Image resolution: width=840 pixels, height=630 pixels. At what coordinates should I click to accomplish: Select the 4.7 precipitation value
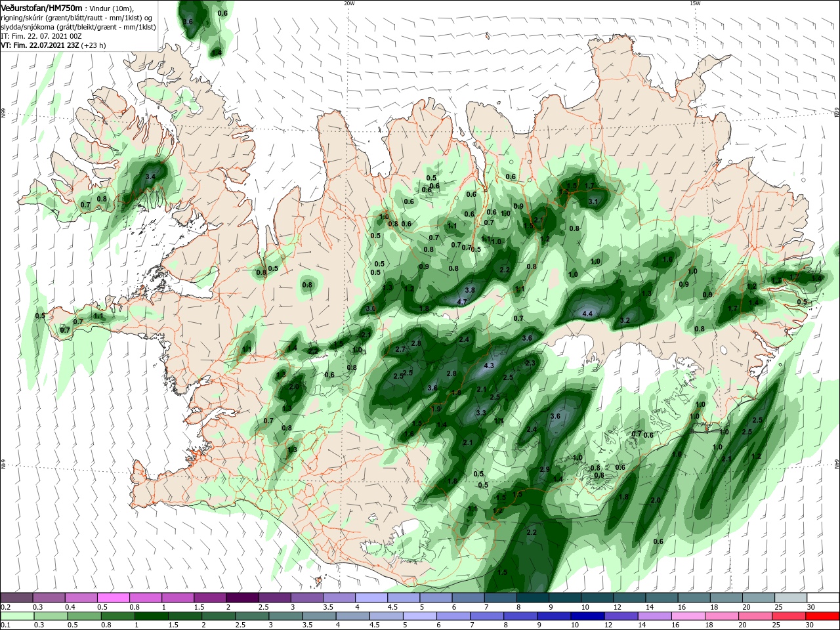point(461,302)
